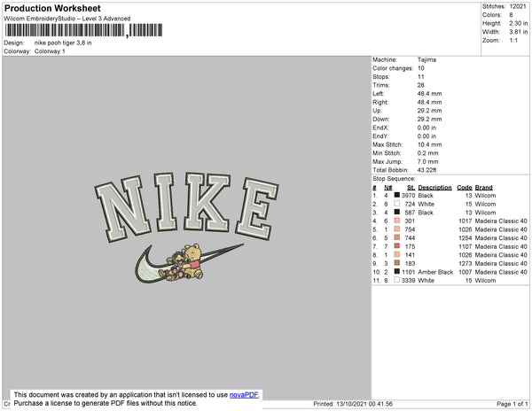Select the brown swatch beside 183 stitches

coord(396,263)
